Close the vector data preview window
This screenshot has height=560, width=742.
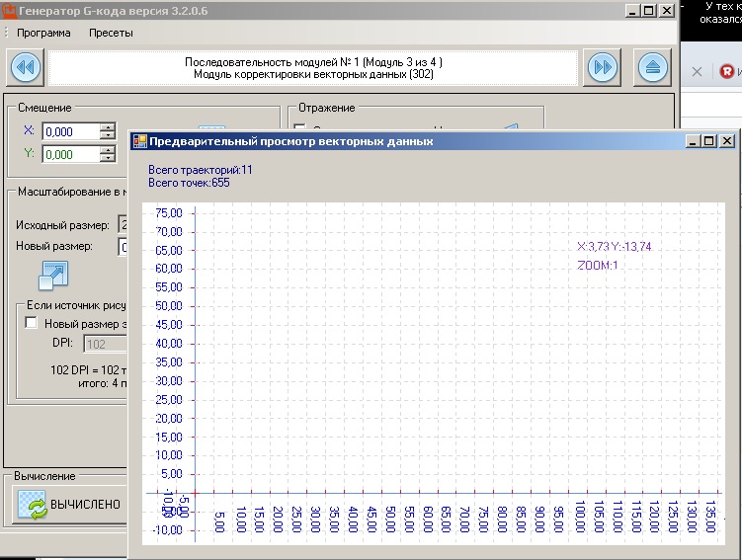point(726,141)
